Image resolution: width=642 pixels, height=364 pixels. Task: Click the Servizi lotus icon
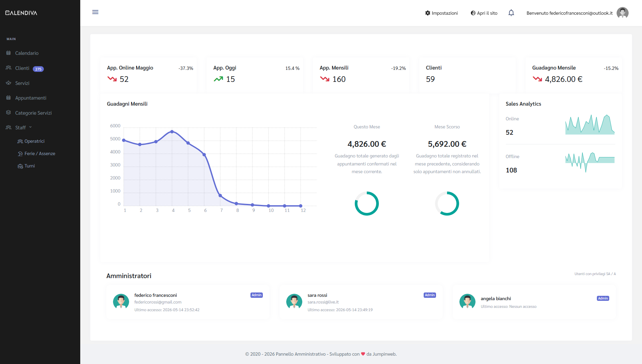point(9,83)
